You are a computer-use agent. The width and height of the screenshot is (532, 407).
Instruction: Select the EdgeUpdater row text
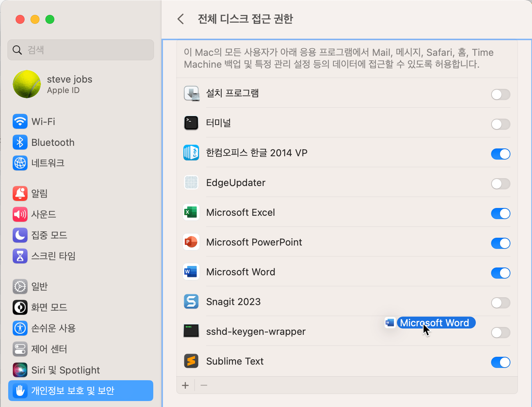(236, 183)
